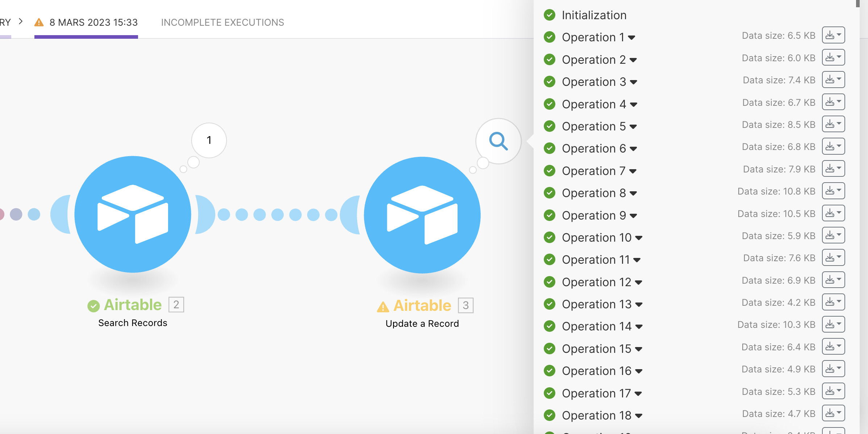Click the warning triangle beside Airtable 3
Image resolution: width=868 pixels, height=434 pixels.
[x=383, y=307]
